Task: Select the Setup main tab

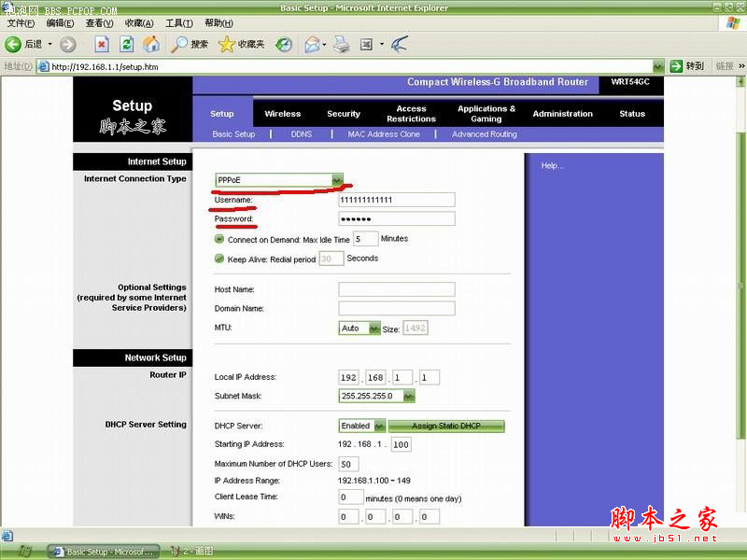Action: (222, 114)
